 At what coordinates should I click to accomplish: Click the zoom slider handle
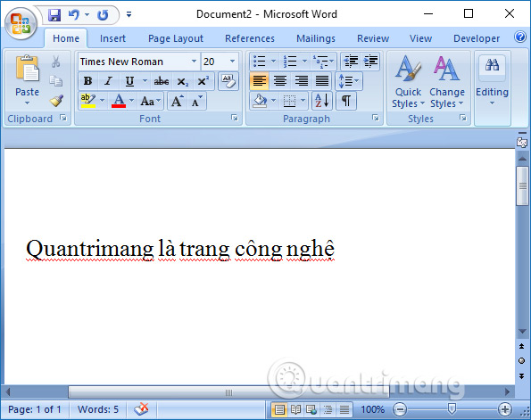[452, 409]
